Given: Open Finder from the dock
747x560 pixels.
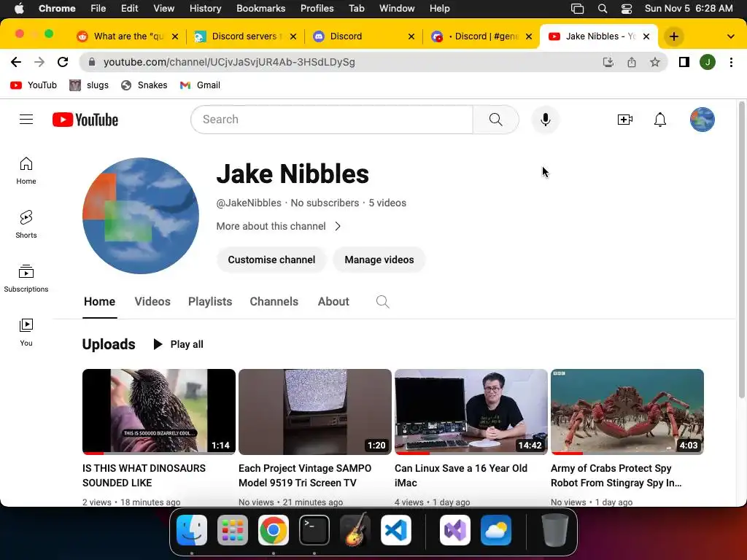Looking at the screenshot, I should pyautogui.click(x=192, y=530).
